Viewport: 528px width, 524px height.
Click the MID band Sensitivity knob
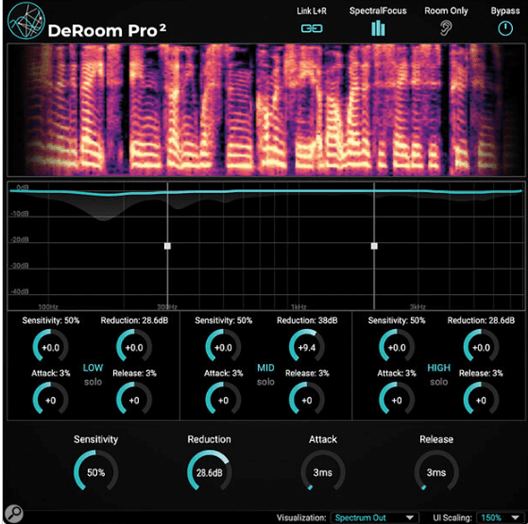[223, 347]
